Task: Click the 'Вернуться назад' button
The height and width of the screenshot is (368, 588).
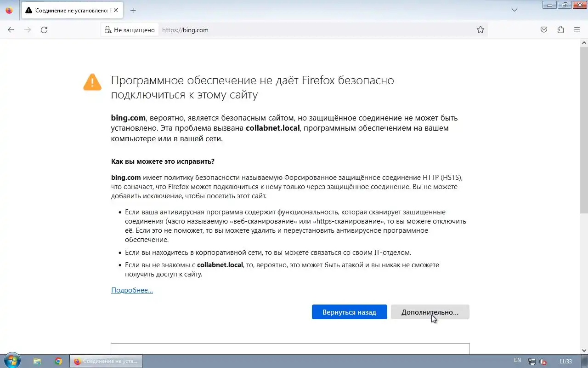Action: 349,312
